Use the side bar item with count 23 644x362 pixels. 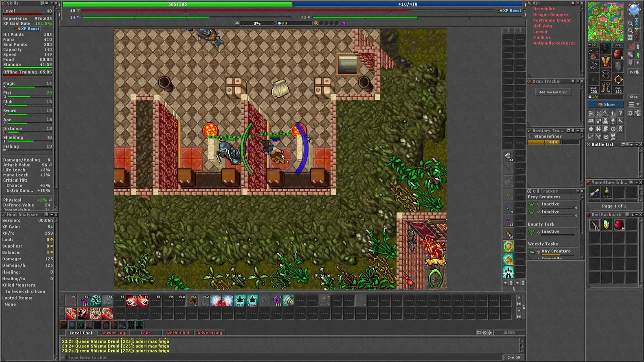[509, 156]
